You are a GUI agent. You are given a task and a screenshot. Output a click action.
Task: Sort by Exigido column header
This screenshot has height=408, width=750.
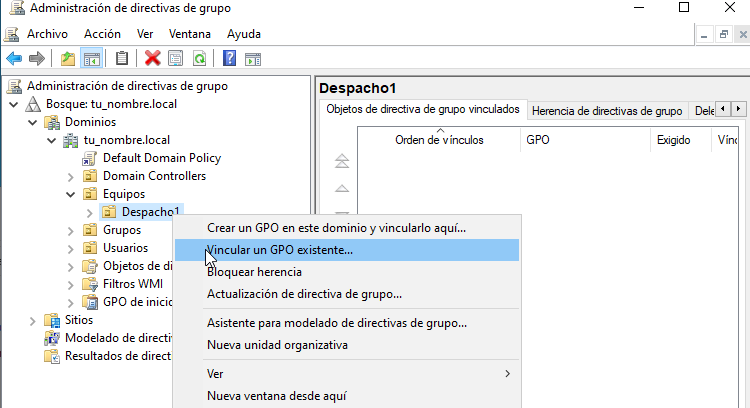point(681,140)
